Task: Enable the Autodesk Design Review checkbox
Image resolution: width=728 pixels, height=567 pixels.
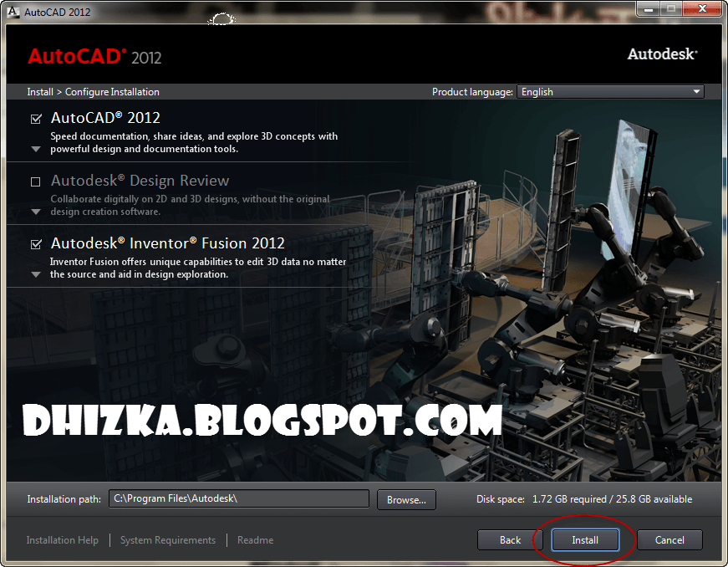Action: (x=34, y=181)
